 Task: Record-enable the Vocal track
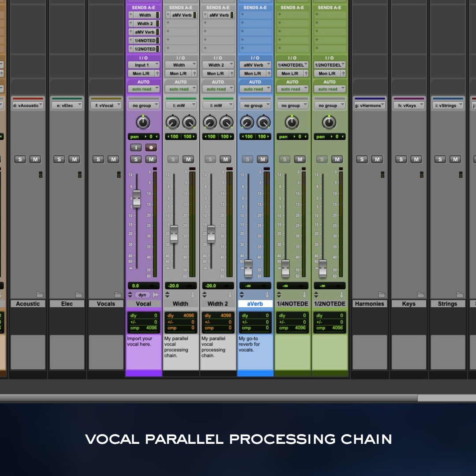[x=151, y=148]
